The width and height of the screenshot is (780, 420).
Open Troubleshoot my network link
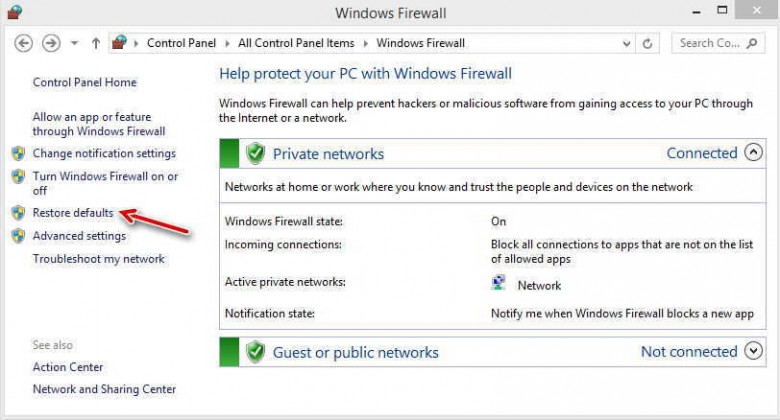click(98, 259)
